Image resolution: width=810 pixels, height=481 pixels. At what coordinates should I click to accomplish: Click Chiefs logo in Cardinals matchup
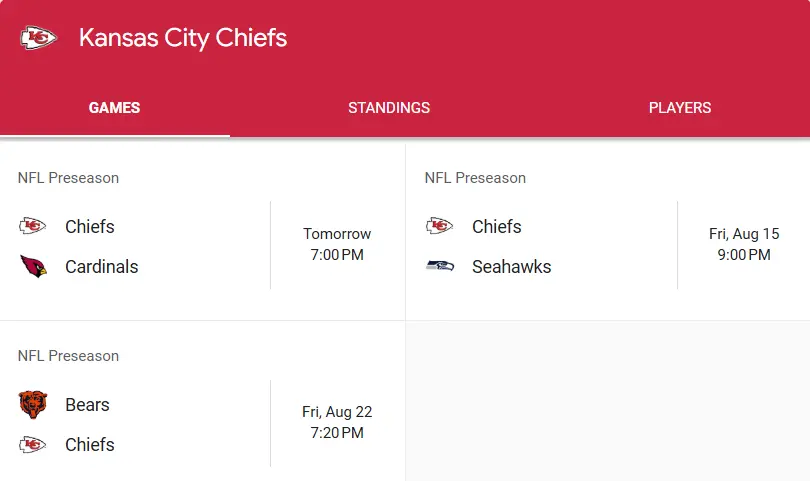click(x=33, y=226)
